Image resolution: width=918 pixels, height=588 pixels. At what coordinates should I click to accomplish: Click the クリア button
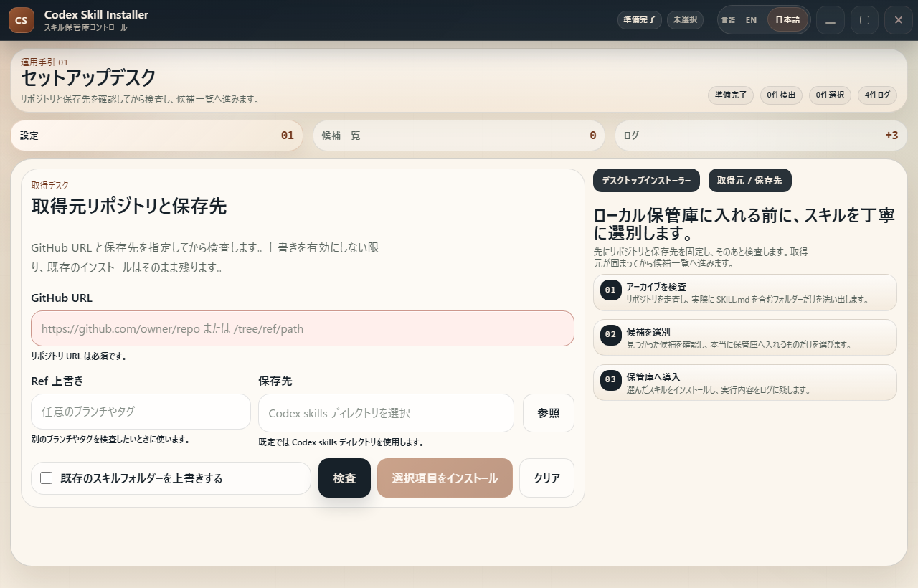tap(547, 478)
